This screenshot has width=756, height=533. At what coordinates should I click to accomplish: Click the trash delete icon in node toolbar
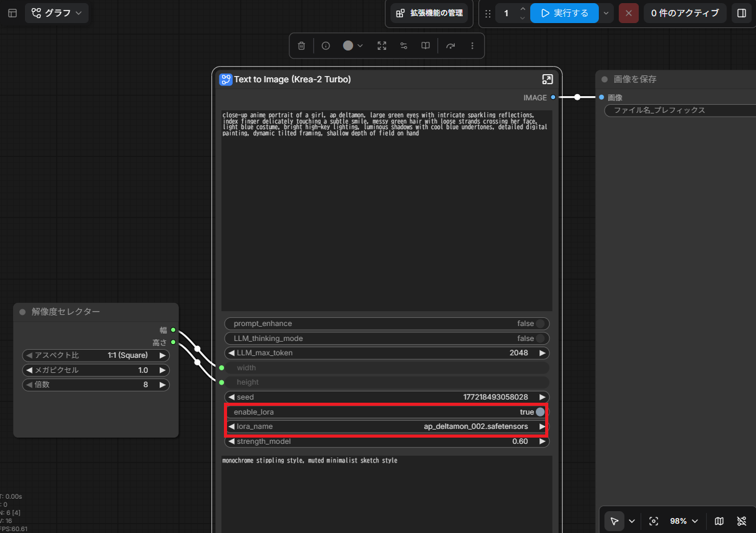tap(301, 46)
